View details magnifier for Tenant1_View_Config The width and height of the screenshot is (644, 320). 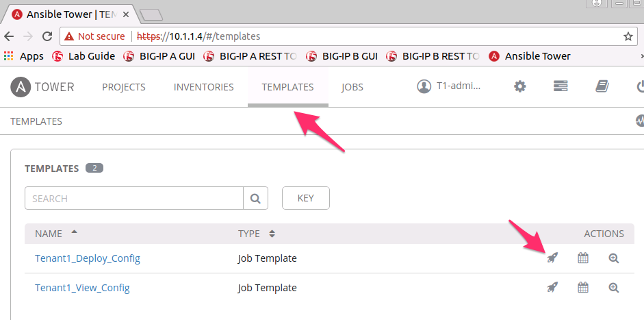point(614,288)
